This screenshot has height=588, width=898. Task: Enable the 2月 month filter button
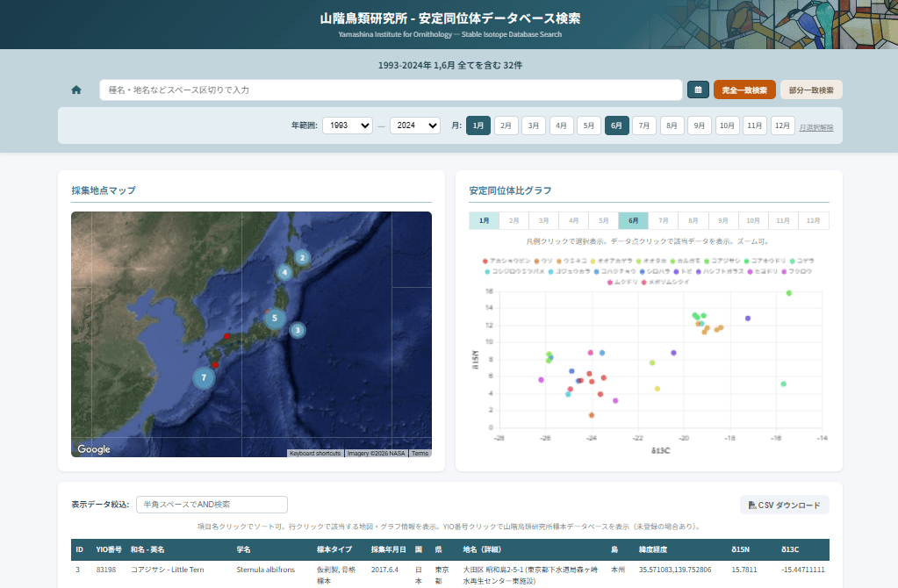[x=506, y=125]
